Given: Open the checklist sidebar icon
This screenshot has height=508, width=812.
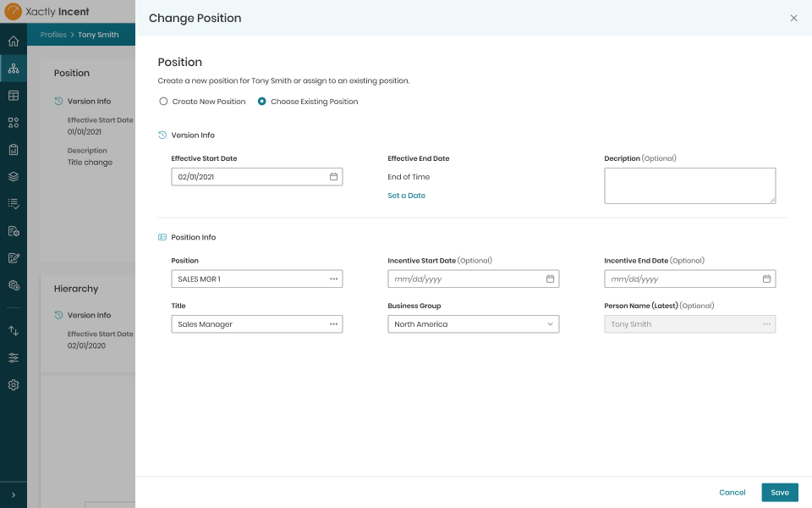Looking at the screenshot, I should pyautogui.click(x=14, y=204).
